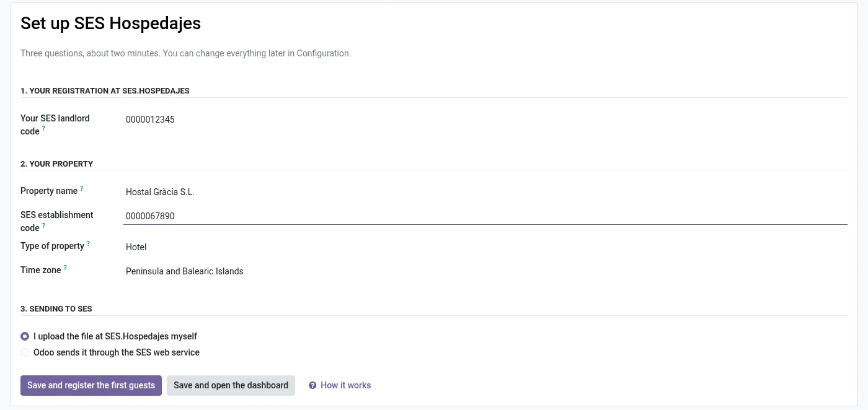Click the '1. YOUR REGISTRATION AT SES.HOSPEDAJES' section title
The height and width of the screenshot is (410, 868).
[x=105, y=90]
